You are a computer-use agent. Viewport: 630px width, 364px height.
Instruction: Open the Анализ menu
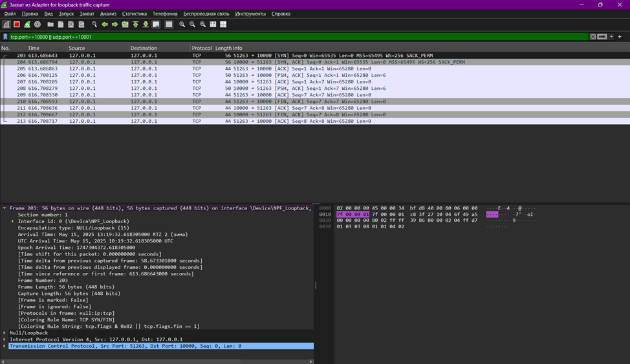(108, 14)
